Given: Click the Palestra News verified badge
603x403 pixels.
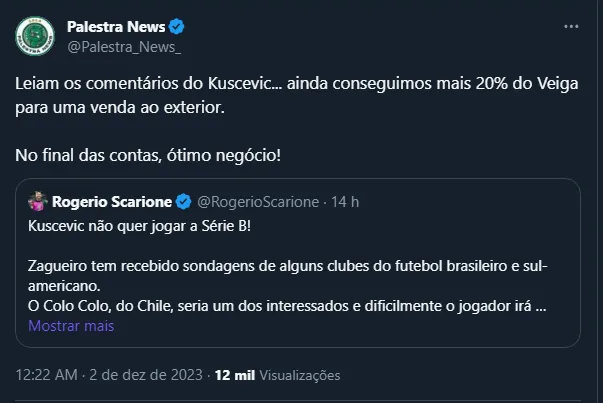Looking at the screenshot, I should pyautogui.click(x=176, y=26).
